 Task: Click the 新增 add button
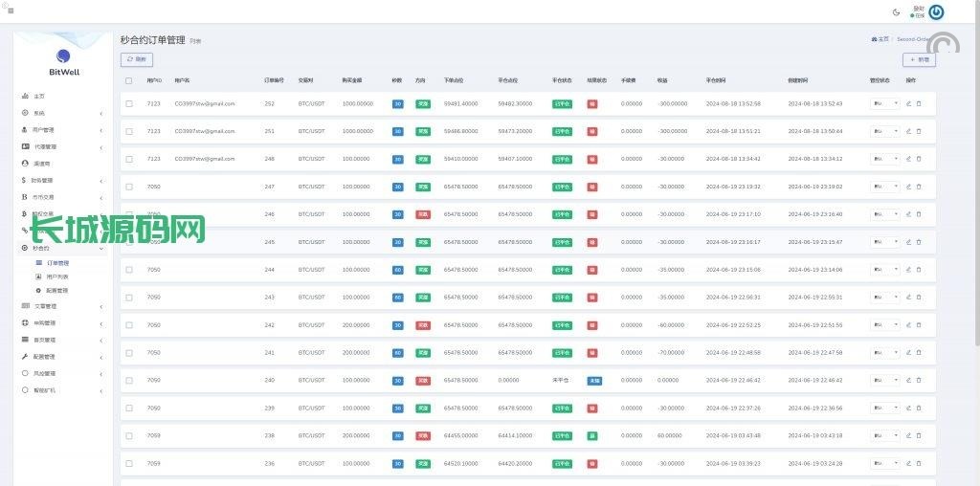(x=919, y=59)
